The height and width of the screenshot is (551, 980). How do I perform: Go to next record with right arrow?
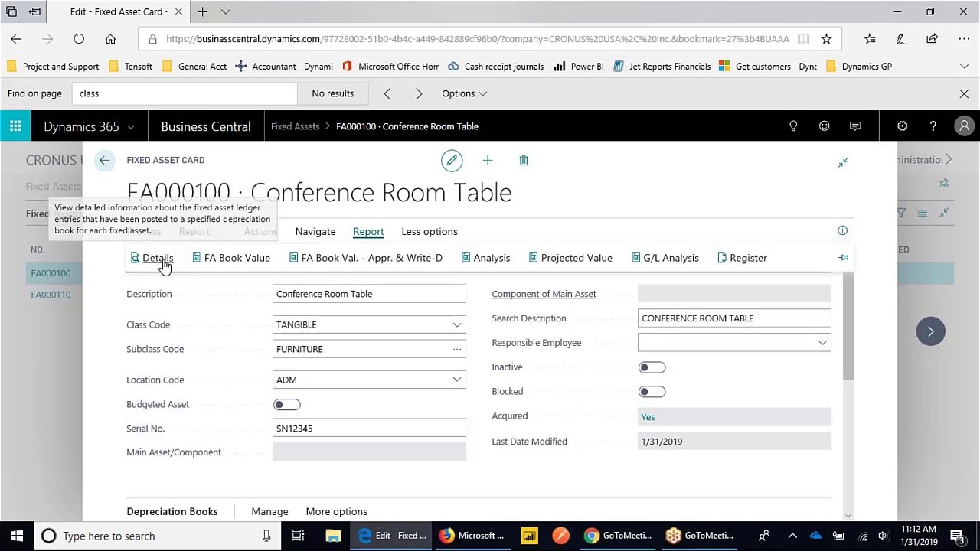931,331
